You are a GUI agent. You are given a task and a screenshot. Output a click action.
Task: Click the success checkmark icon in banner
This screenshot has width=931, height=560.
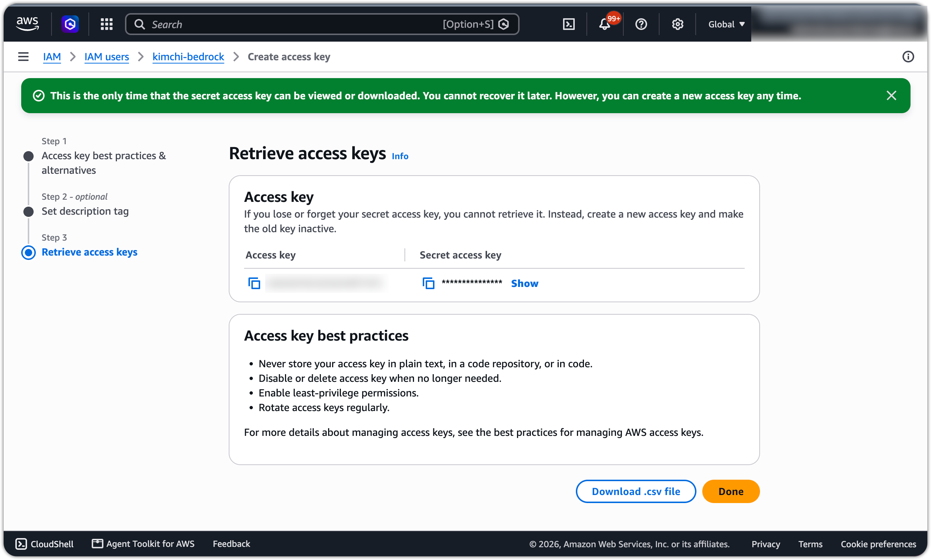pos(38,96)
